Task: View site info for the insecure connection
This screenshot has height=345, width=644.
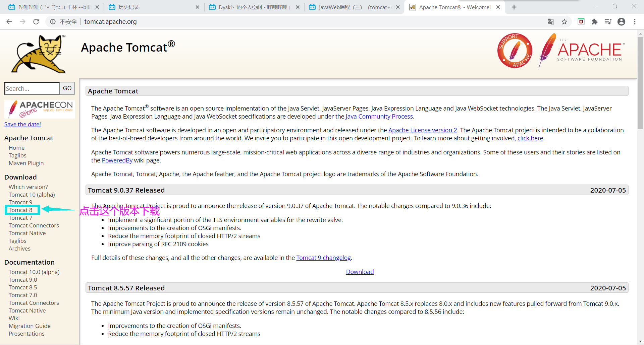Action: point(53,22)
